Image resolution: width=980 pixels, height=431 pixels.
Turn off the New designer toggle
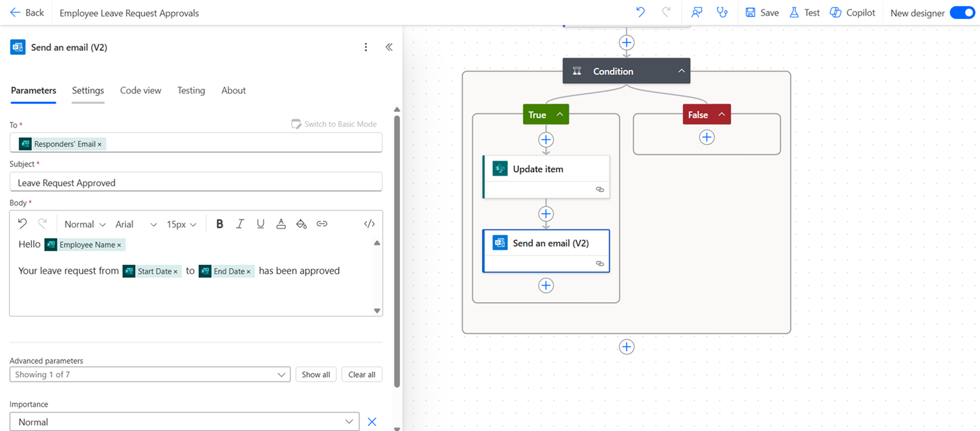962,13
